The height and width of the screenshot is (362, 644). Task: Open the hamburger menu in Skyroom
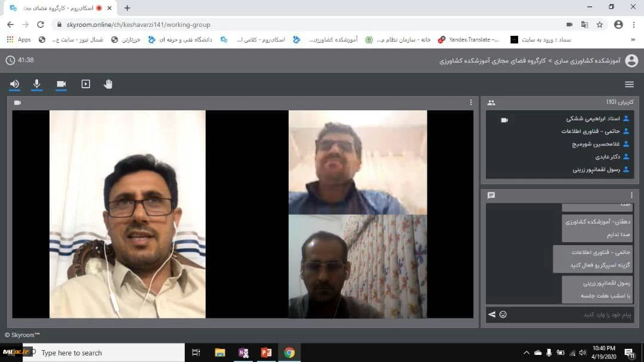(x=629, y=84)
